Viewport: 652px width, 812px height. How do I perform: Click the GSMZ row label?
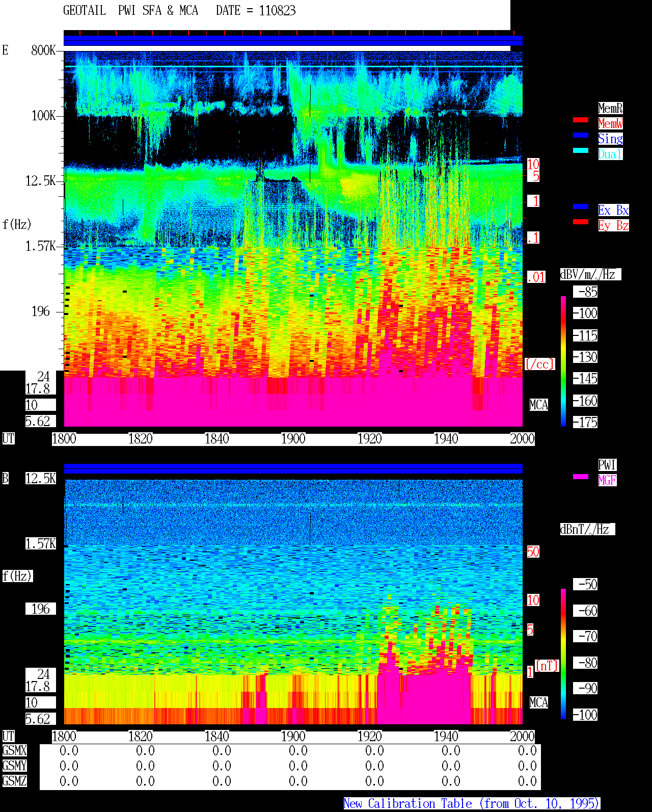(14, 781)
